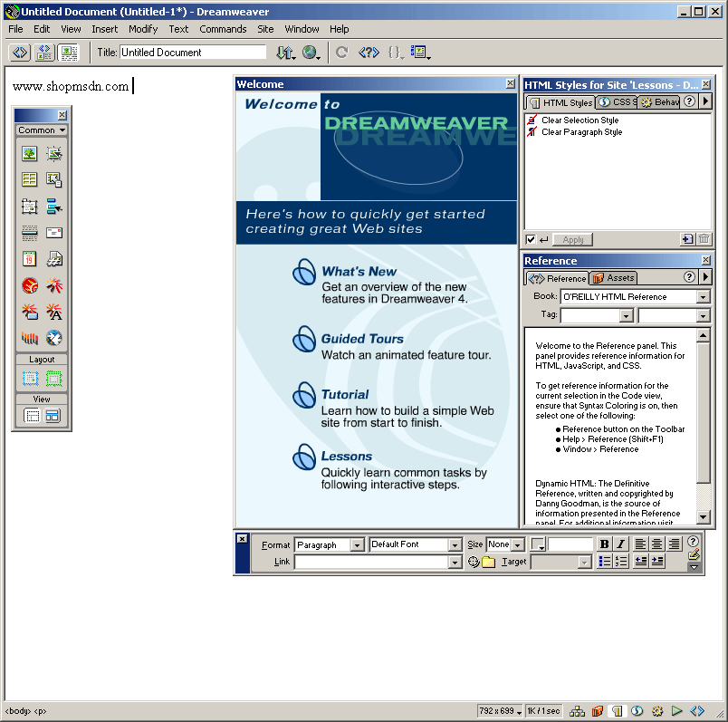Insert a Rollover Image object
The height and width of the screenshot is (722, 728).
(54, 154)
